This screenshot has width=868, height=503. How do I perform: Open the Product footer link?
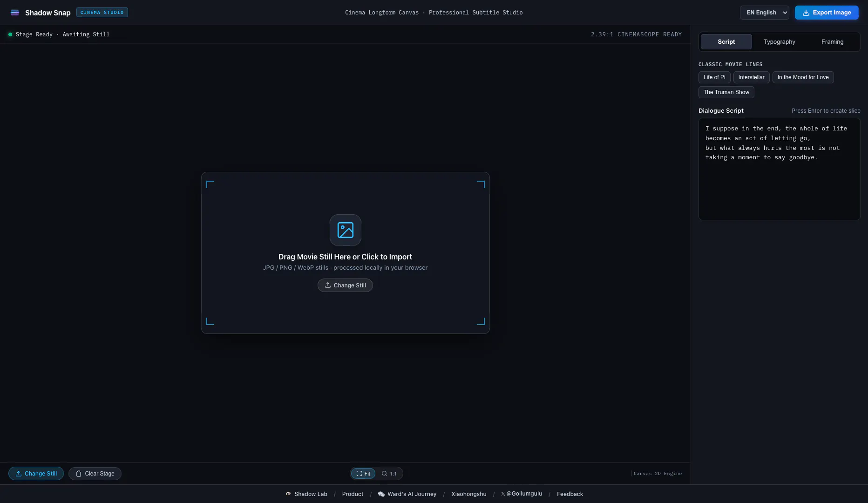[x=353, y=494]
